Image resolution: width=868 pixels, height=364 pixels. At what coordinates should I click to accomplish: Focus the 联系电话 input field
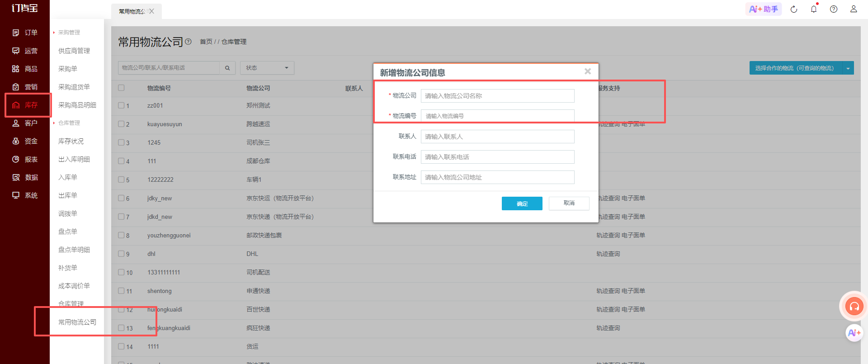pos(498,157)
